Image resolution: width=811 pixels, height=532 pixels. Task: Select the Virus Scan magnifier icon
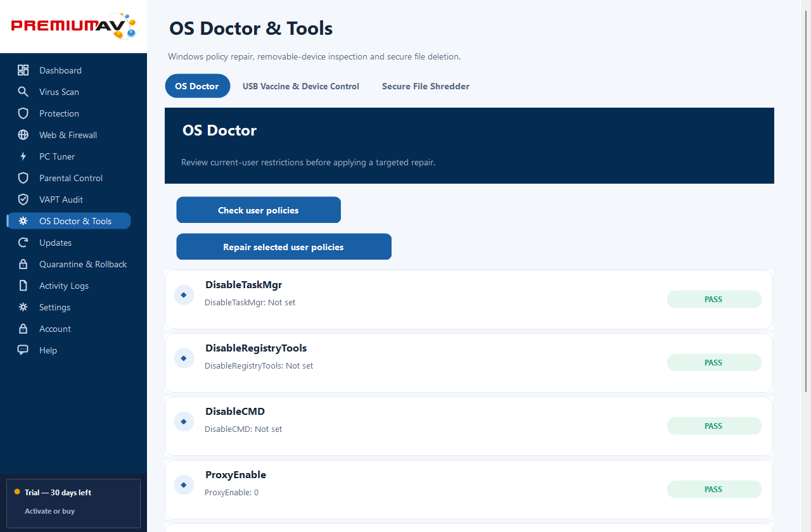click(23, 92)
